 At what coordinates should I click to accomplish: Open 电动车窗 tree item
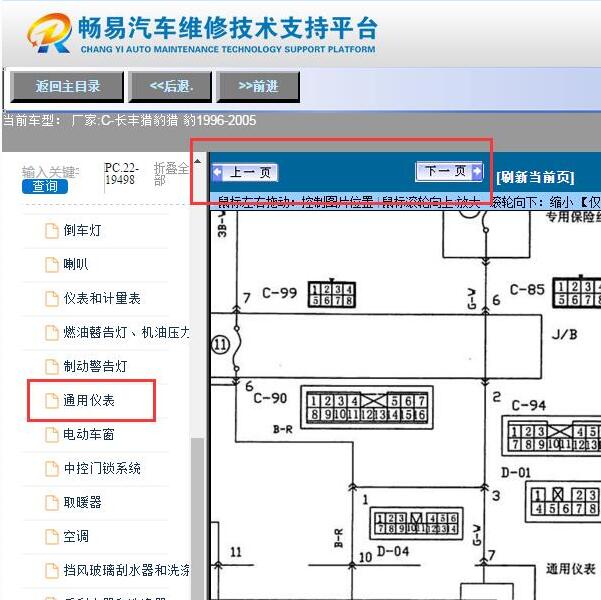[89, 434]
